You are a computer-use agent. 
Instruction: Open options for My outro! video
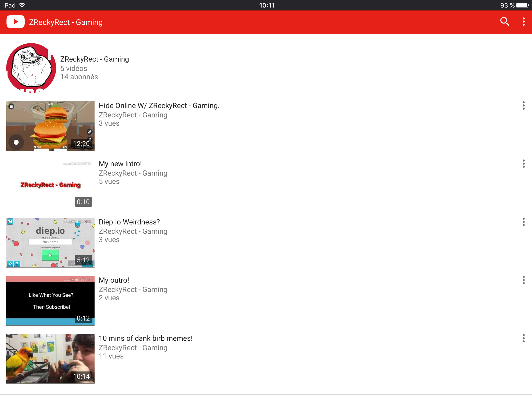coord(523,280)
